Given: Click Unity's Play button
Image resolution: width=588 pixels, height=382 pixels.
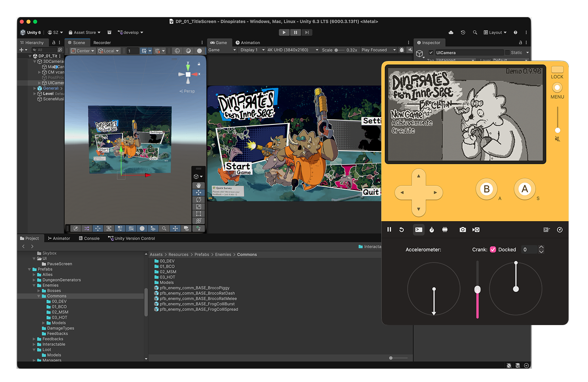Looking at the screenshot, I should point(284,32).
